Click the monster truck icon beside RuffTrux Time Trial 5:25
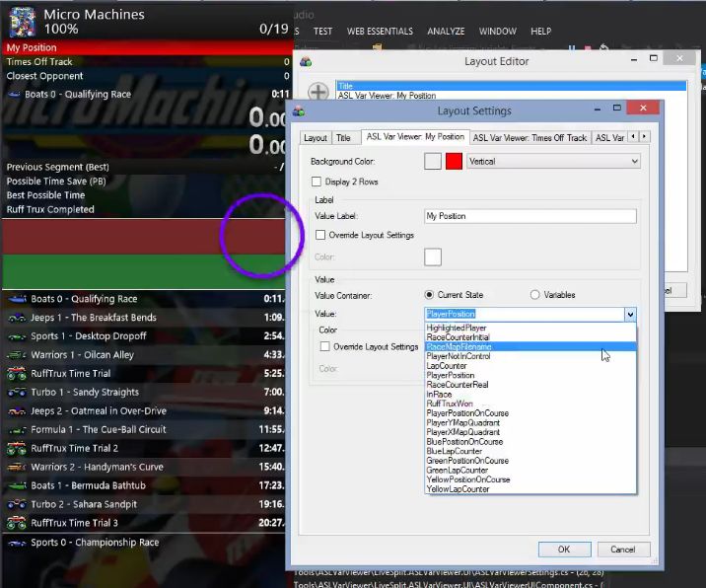Image resolution: width=706 pixels, height=588 pixels. (17, 374)
